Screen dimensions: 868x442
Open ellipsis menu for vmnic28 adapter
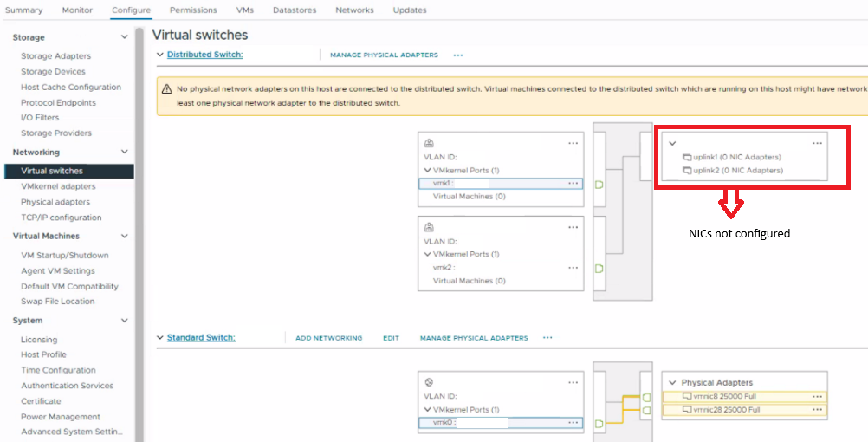(817, 410)
